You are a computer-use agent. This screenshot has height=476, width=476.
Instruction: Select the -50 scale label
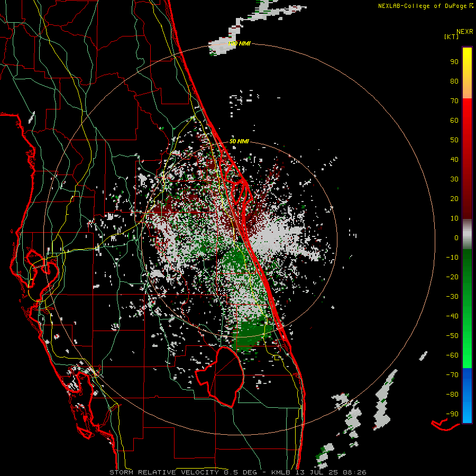click(452, 336)
